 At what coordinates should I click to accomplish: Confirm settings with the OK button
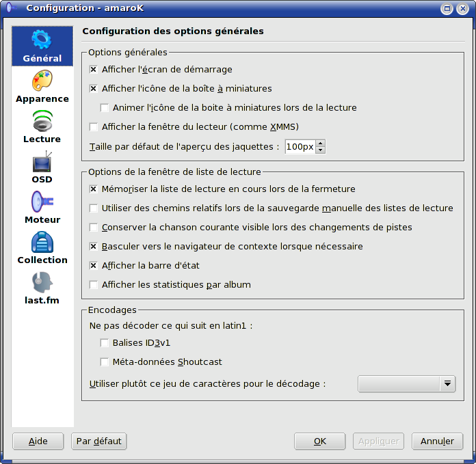click(x=319, y=441)
